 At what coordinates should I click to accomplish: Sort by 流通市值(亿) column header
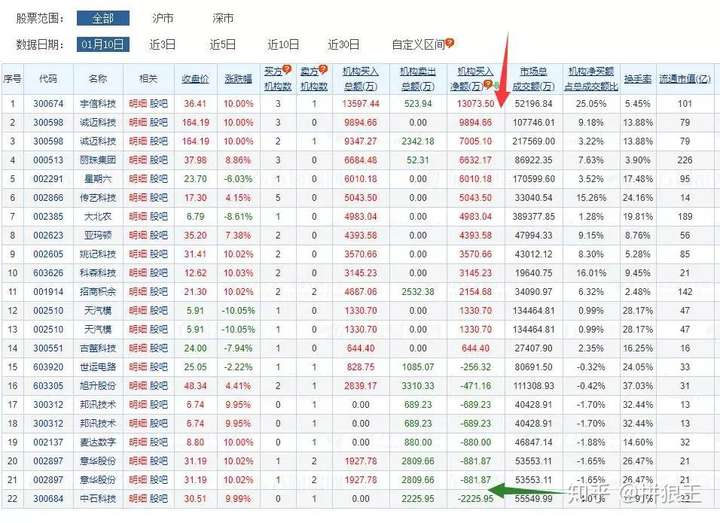pos(685,79)
